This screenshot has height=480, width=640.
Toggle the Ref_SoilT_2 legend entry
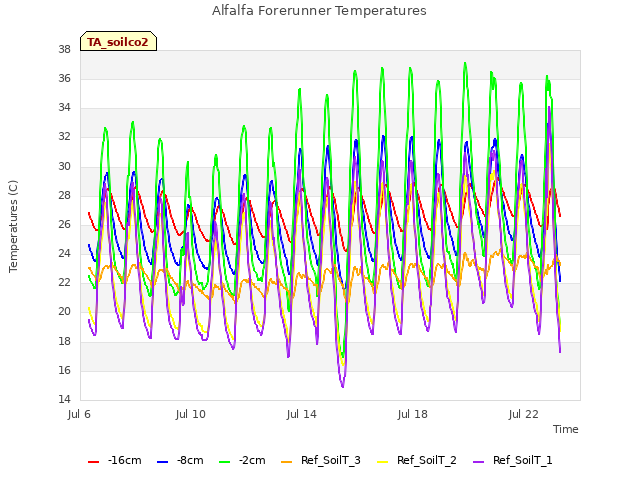[x=417, y=461]
